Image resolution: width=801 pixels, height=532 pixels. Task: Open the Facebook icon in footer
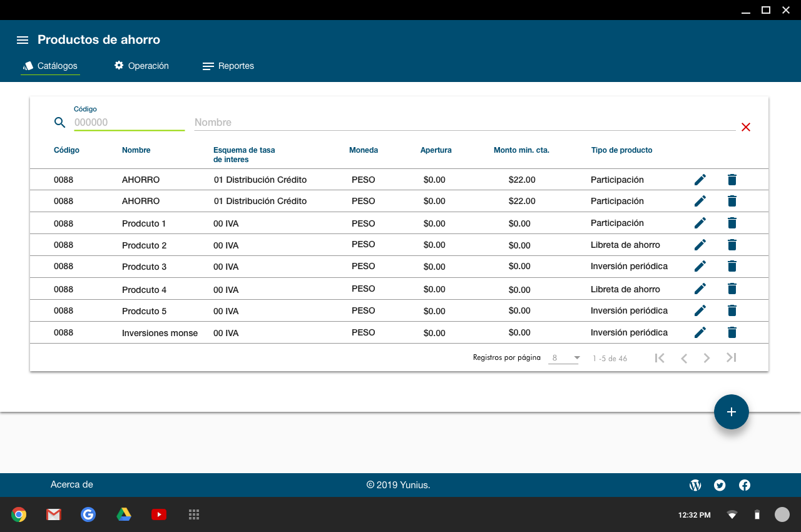click(745, 485)
